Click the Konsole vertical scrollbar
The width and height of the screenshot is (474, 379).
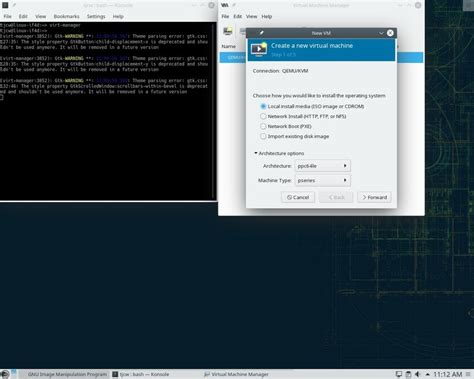click(x=214, y=111)
